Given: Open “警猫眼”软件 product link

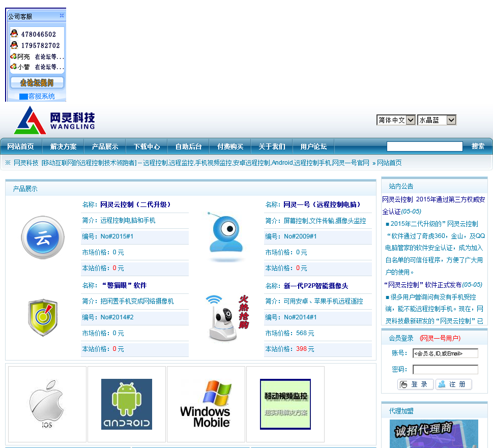Looking at the screenshot, I should [124, 285].
